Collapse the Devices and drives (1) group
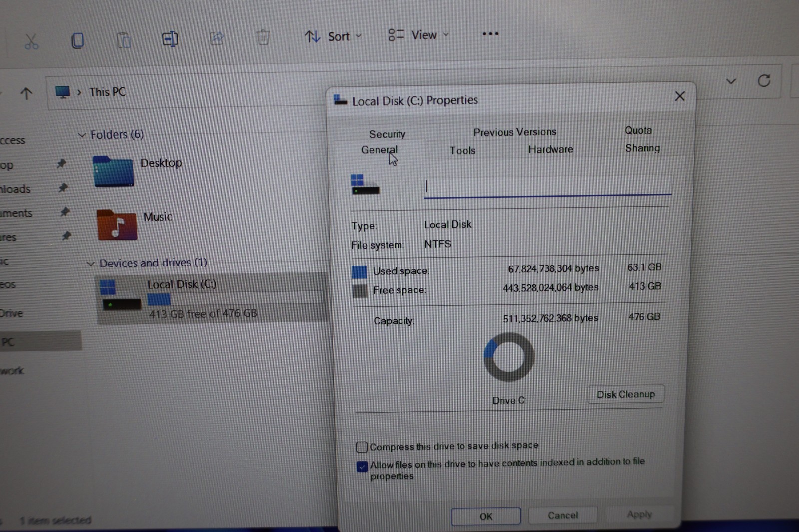 [91, 264]
